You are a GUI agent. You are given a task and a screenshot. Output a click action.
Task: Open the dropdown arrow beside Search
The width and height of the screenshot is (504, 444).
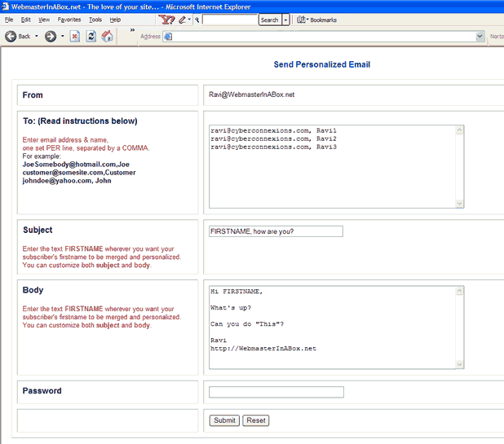pyautogui.click(x=286, y=20)
